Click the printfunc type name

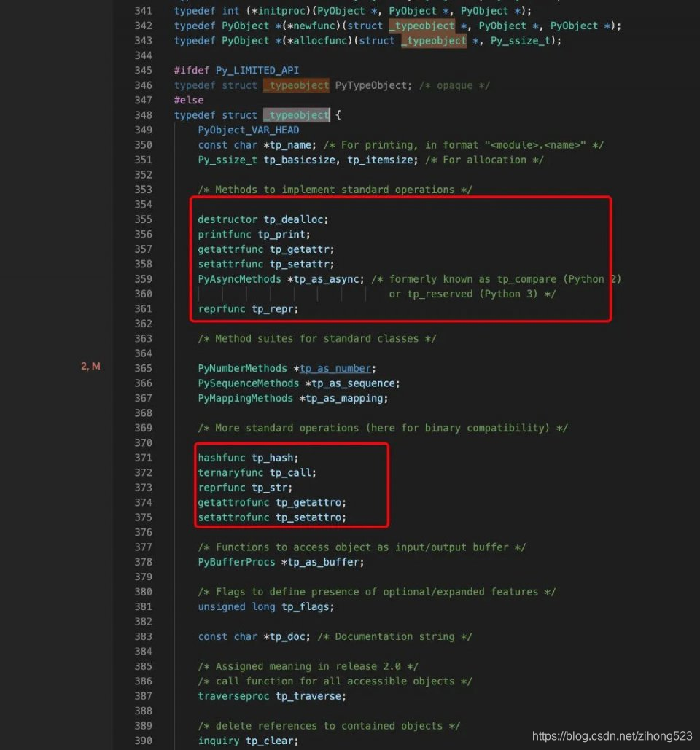click(225, 235)
